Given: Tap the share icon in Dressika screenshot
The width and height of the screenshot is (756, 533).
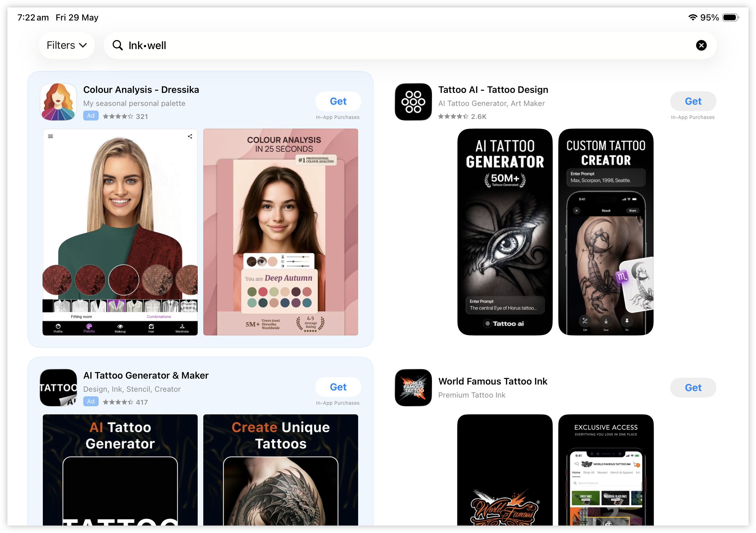Looking at the screenshot, I should click(x=190, y=136).
